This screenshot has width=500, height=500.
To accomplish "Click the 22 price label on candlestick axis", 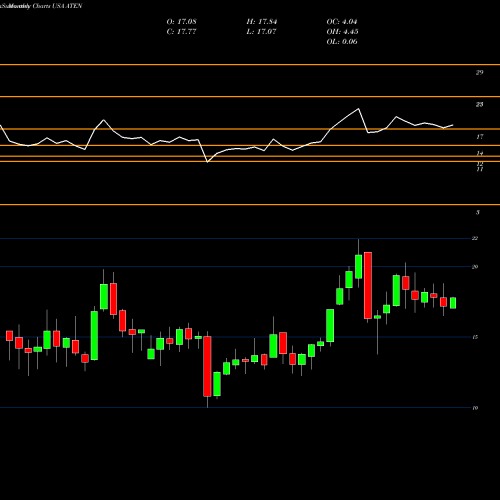I will pos(475,238).
